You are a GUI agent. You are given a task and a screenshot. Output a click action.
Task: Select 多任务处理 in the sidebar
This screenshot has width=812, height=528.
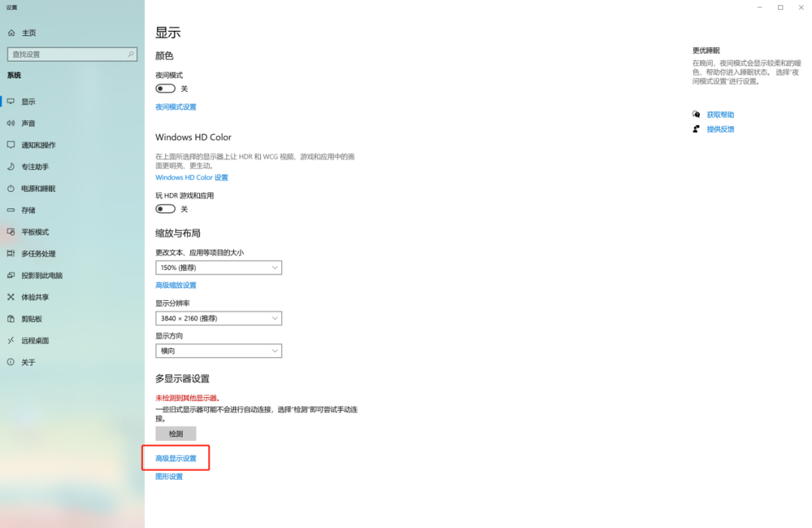(38, 253)
